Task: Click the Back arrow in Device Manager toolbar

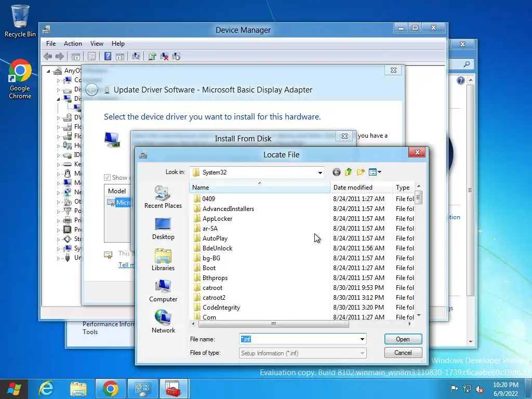Action: pyautogui.click(x=48, y=56)
